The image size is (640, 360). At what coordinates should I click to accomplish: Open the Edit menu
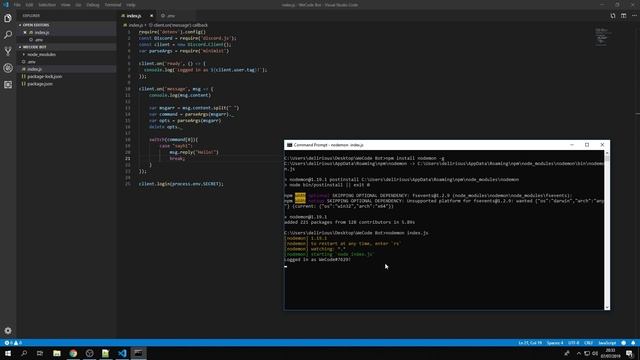(29, 5)
